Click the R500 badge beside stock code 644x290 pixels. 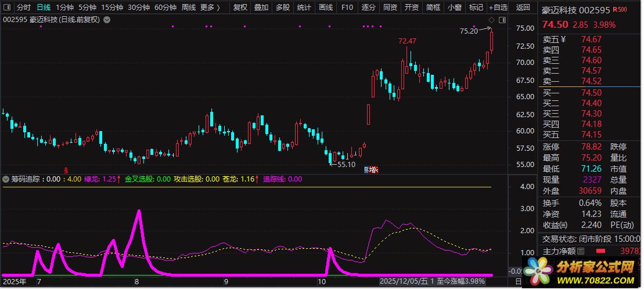click(620, 10)
